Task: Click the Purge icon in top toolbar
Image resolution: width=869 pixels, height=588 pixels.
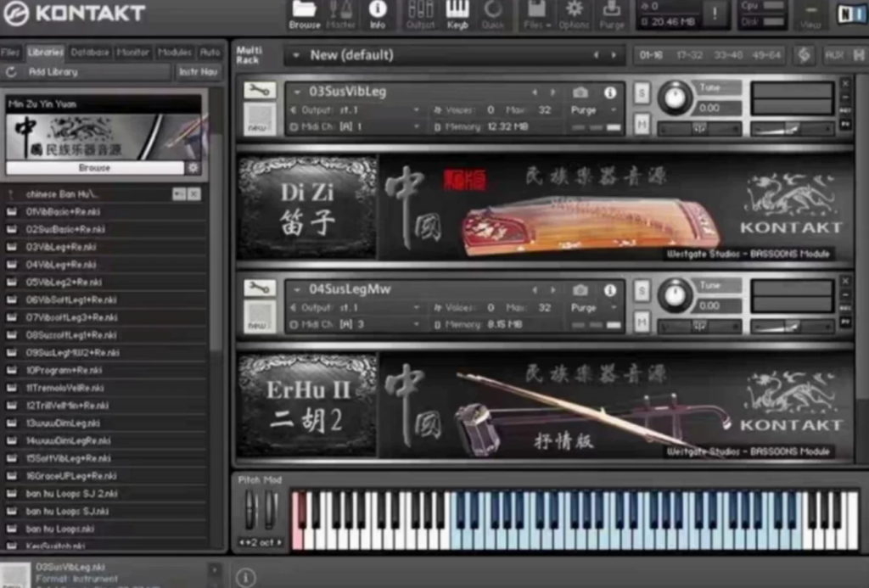Action: click(x=611, y=14)
